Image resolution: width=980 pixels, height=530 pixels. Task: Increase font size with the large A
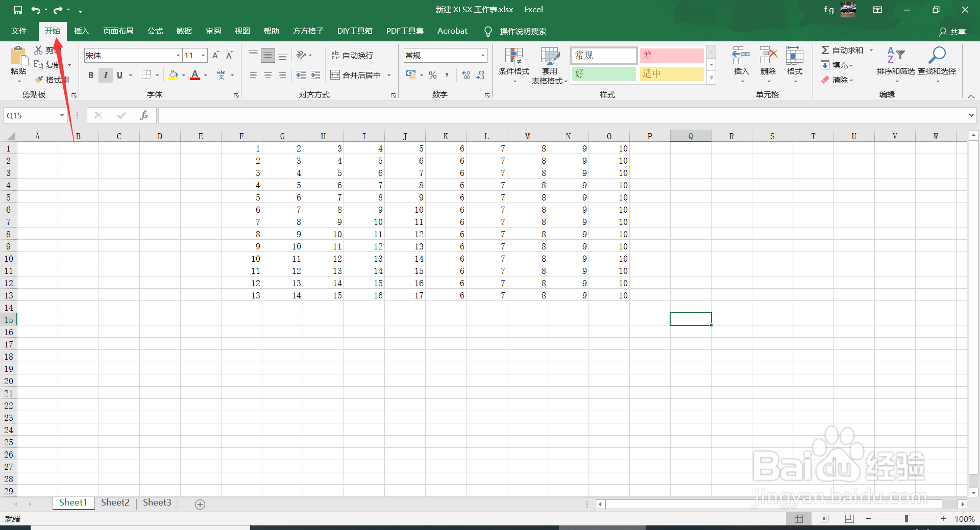pyautogui.click(x=215, y=55)
